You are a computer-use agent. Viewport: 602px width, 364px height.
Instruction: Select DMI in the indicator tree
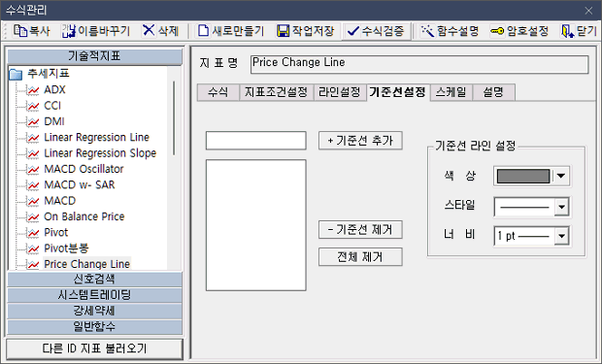(x=54, y=121)
